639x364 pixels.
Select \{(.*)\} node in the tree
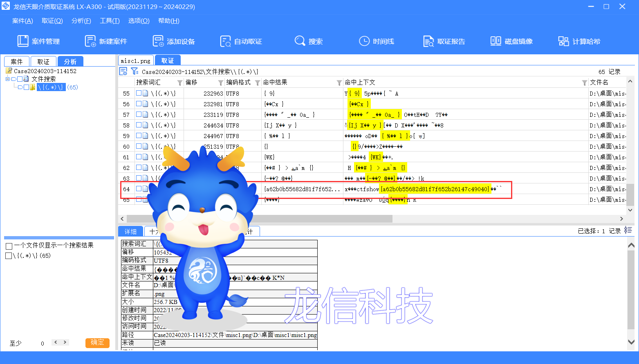coord(51,87)
